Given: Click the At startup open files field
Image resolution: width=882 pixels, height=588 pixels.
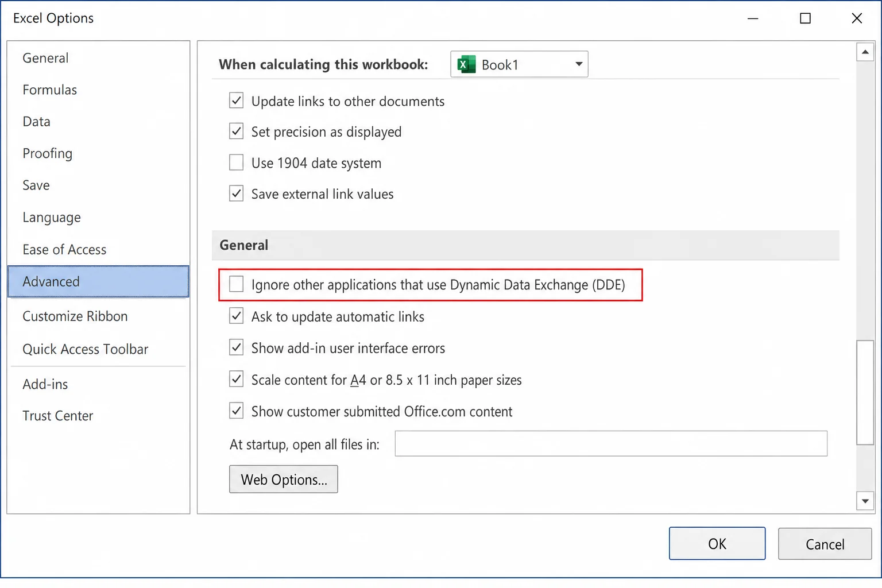Looking at the screenshot, I should coord(611,443).
